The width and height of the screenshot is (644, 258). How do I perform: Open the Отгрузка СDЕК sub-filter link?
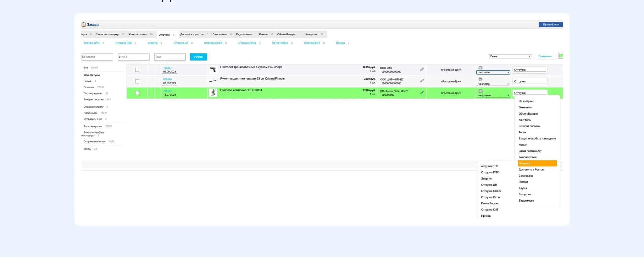click(213, 43)
